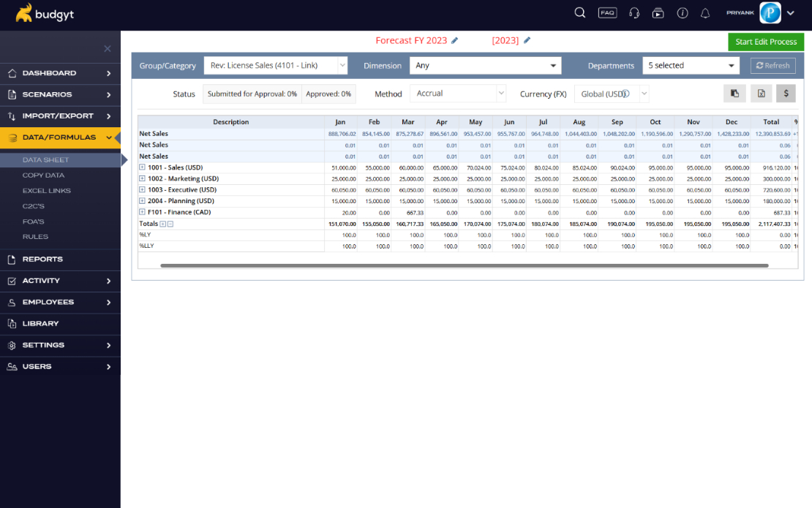Open the notifications bell icon

(704, 13)
